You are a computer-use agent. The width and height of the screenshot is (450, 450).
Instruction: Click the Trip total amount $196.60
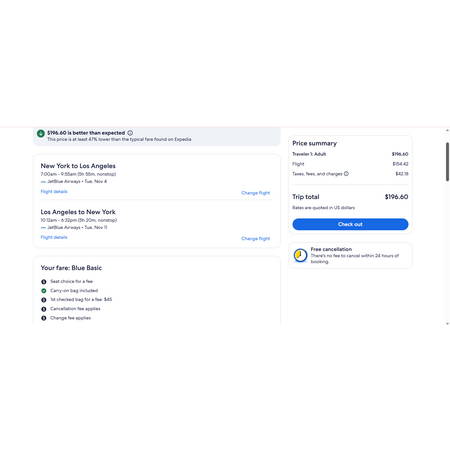tap(396, 197)
